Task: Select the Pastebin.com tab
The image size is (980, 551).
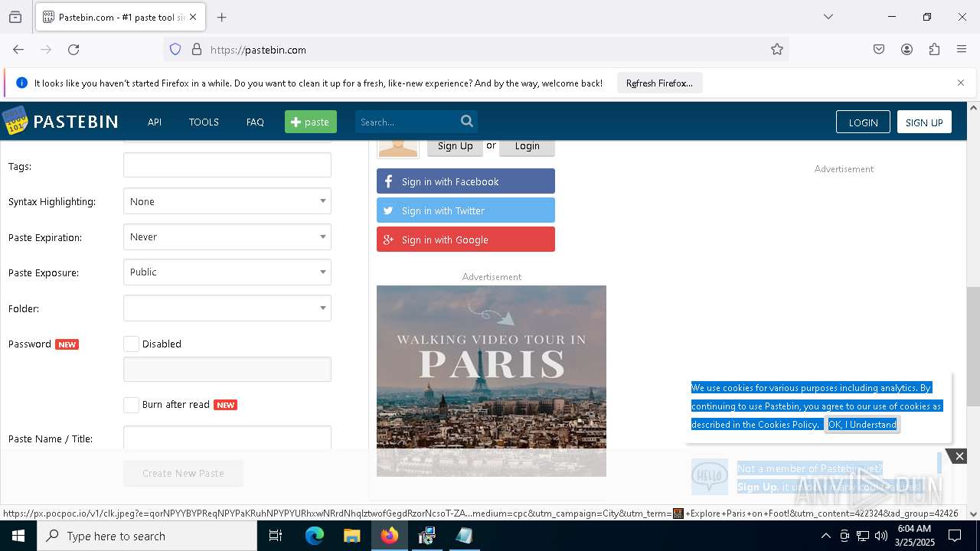Action: tap(119, 17)
